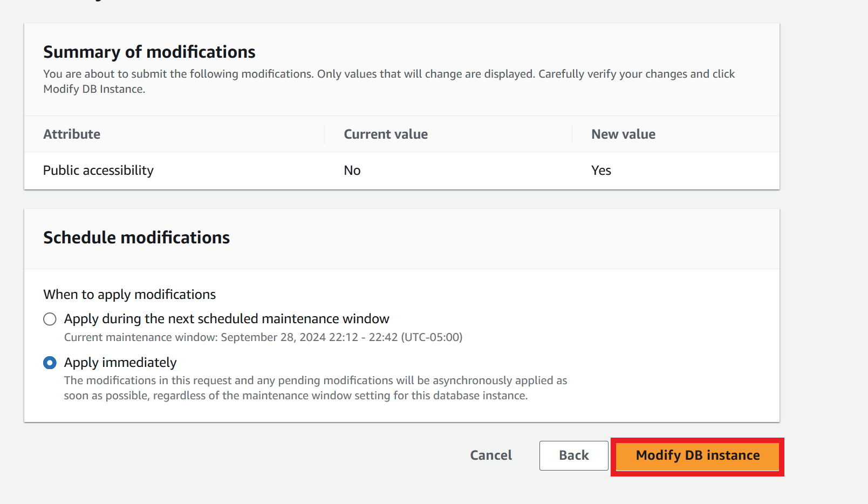This screenshot has height=504, width=868.
Task: Select the Apply immediately radio button
Action: (x=50, y=363)
